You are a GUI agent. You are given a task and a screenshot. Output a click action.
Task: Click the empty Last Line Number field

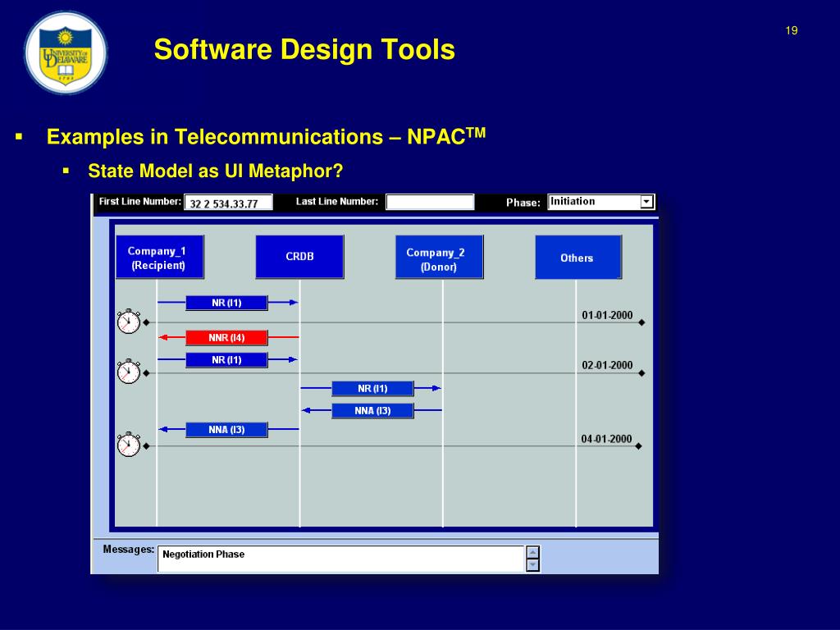(430, 202)
